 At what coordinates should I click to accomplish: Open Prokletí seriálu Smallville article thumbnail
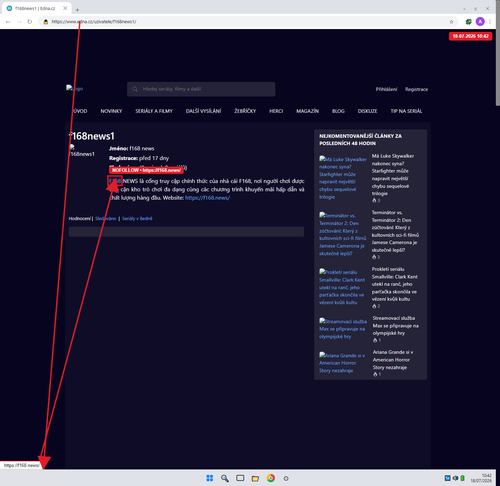[342, 287]
